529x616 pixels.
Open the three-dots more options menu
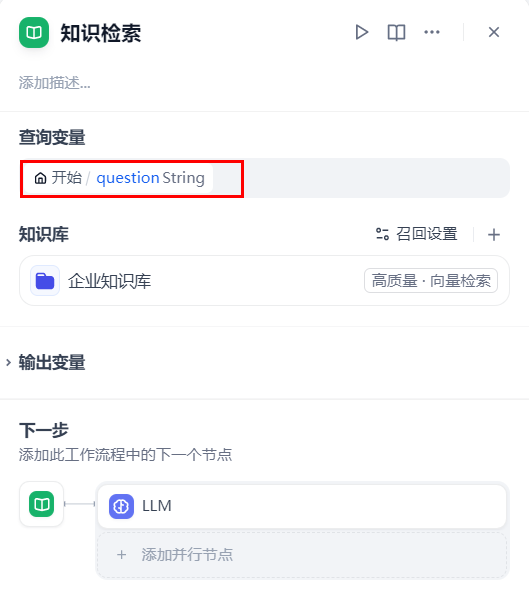click(432, 32)
